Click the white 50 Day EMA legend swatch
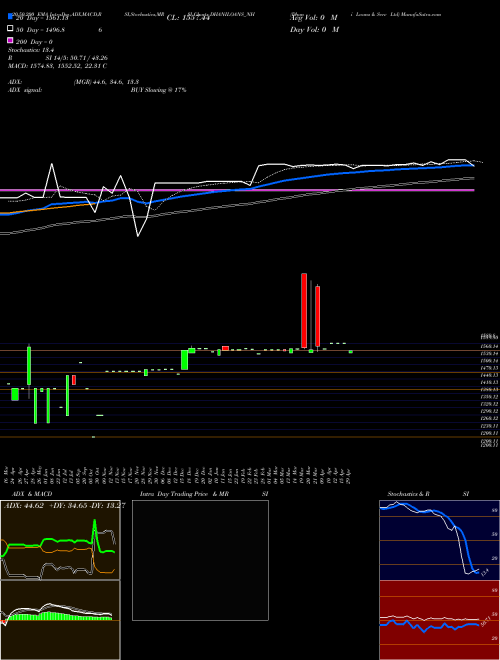The width and height of the screenshot is (500, 660). click(10, 29)
